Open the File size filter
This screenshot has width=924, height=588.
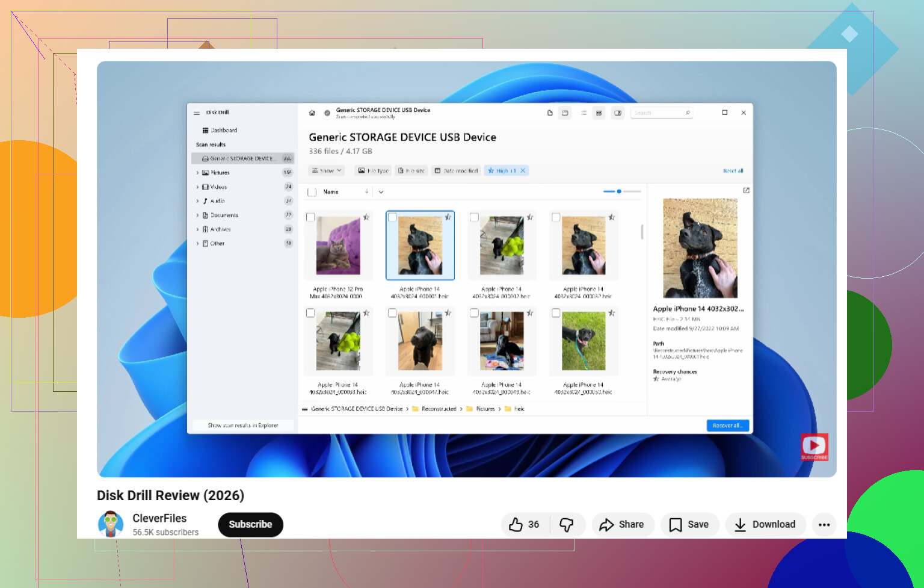click(411, 171)
